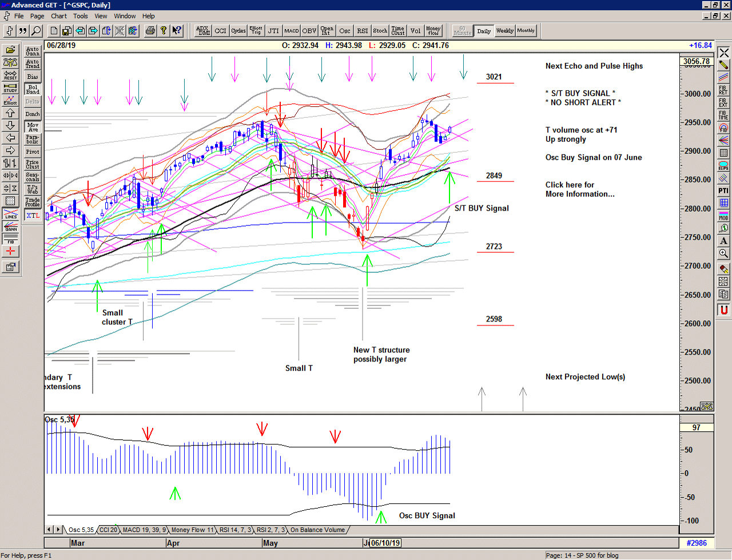
Task: Open the Chart menu
Action: point(59,16)
